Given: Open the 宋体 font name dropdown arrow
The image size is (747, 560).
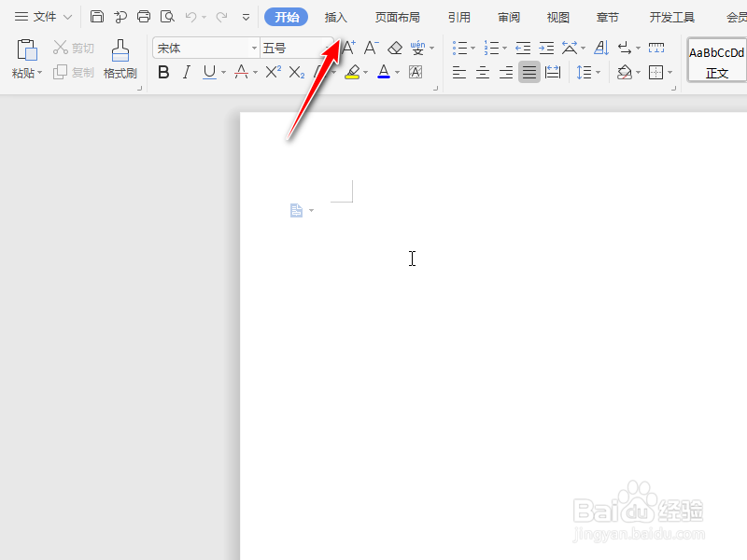Looking at the screenshot, I should tap(254, 49).
